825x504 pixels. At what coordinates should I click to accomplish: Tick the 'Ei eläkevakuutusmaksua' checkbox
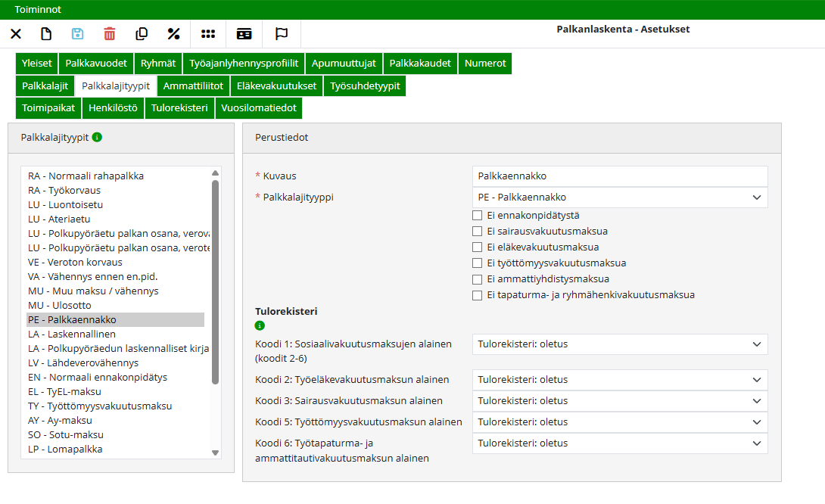coord(477,247)
